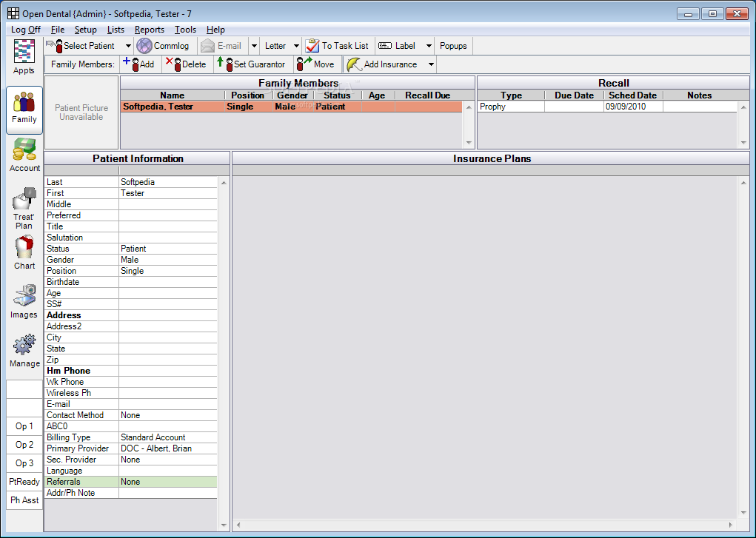The image size is (756, 538).
Task: Click the E-mail row in Patient Information
Action: 130,404
